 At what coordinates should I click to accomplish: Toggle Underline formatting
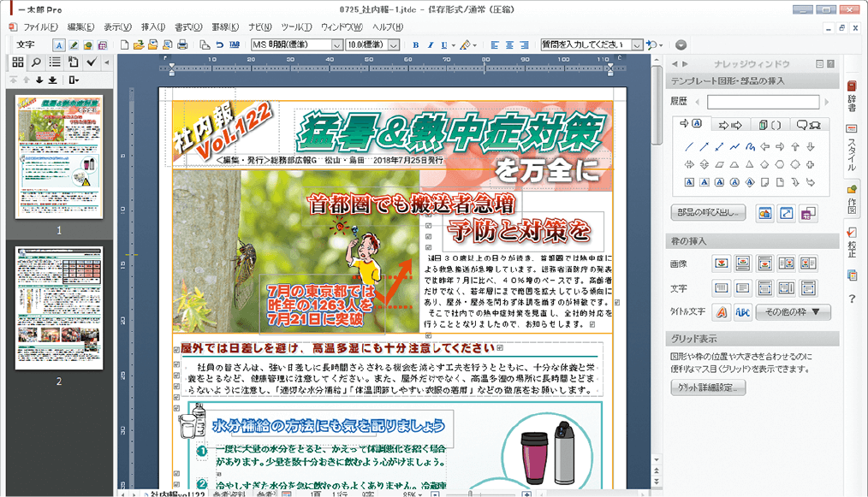pos(443,44)
